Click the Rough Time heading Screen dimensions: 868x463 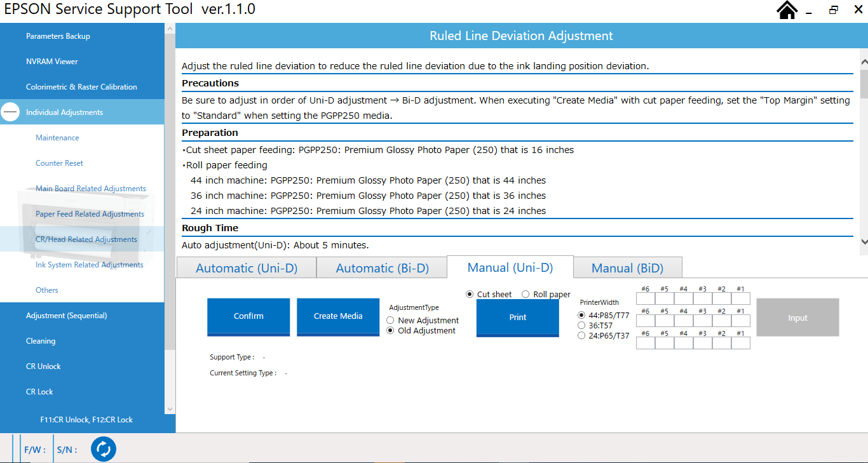point(210,228)
